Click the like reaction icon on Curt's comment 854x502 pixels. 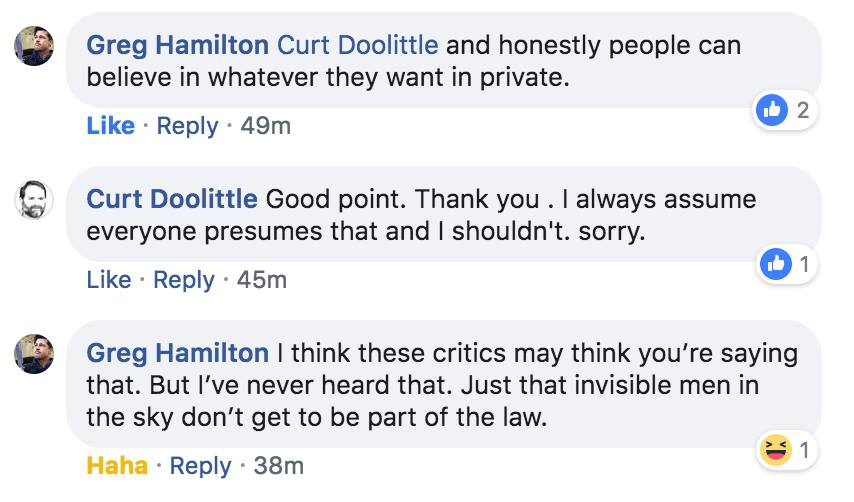coord(775,265)
